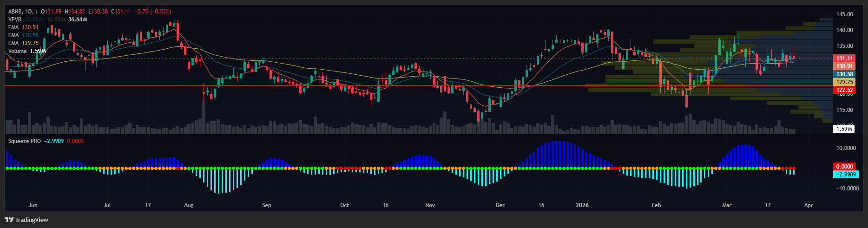Click Squeeze PRO legend value 0.0000

pyautogui.click(x=75, y=141)
